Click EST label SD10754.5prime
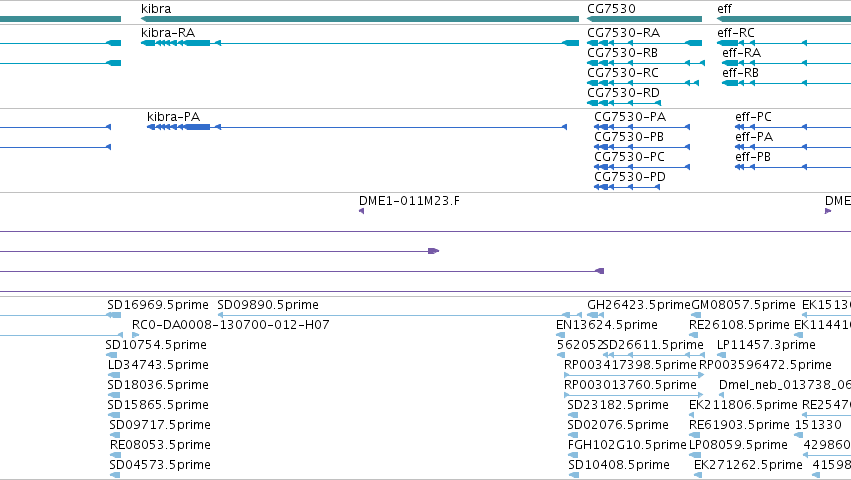Screen dimensions: 851x480 pyautogui.click(x=156, y=345)
